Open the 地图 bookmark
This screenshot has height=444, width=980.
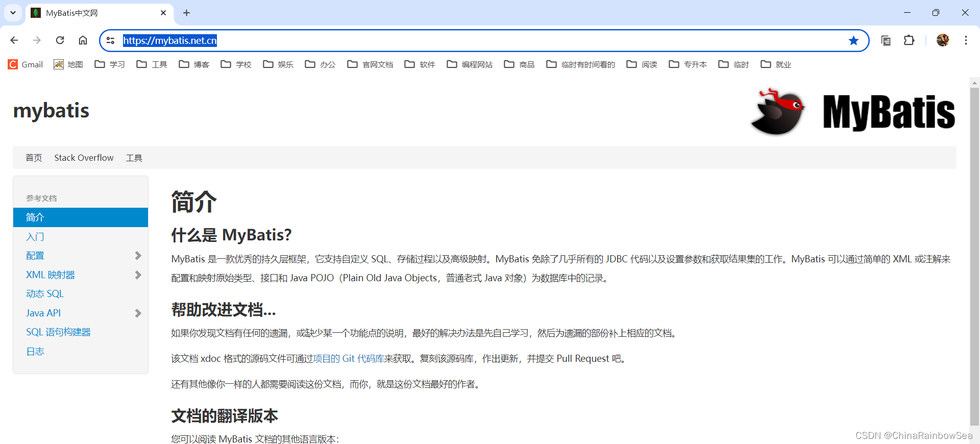point(68,64)
